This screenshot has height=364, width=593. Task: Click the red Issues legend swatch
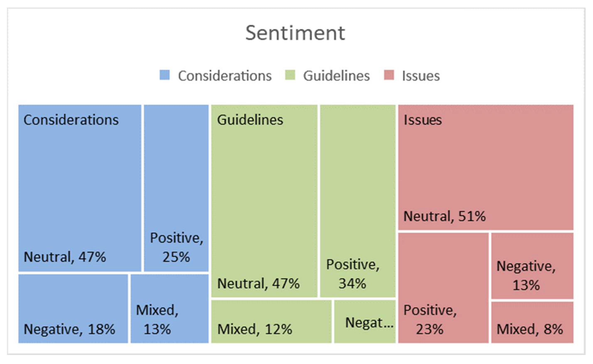point(389,75)
